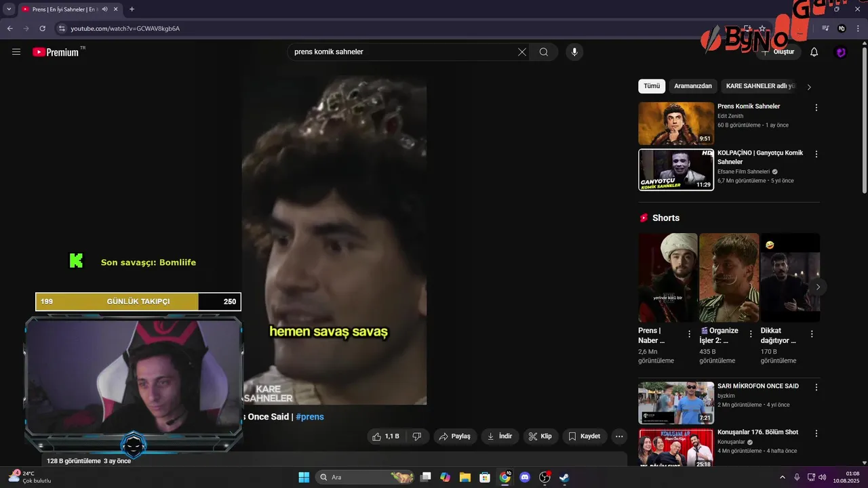868x488 pixels.
Task: Clear the search box text with X
Action: coord(522,52)
